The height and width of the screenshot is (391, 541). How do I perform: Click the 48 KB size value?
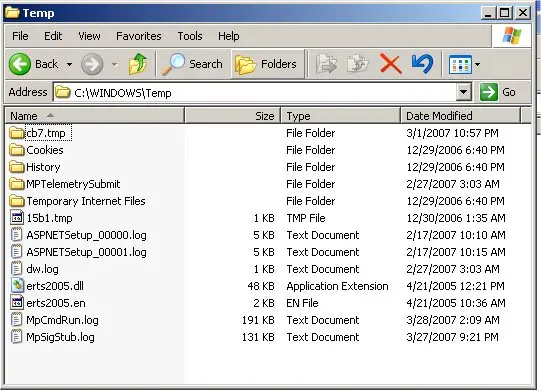(261, 286)
